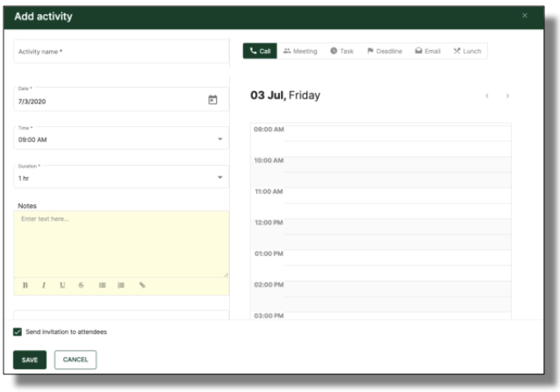Select the 10:00 AM calendar slot
560x392 pixels.
pyautogui.click(x=397, y=172)
